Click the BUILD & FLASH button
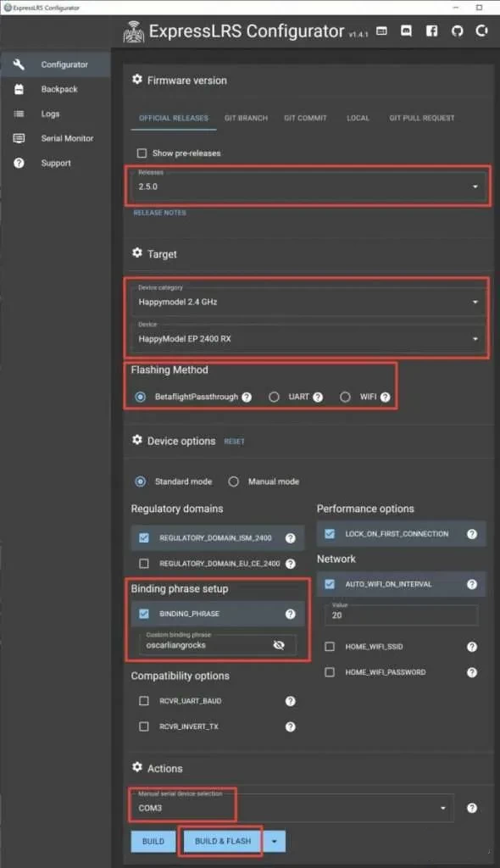Viewport: 500px width, 868px height. click(223, 842)
